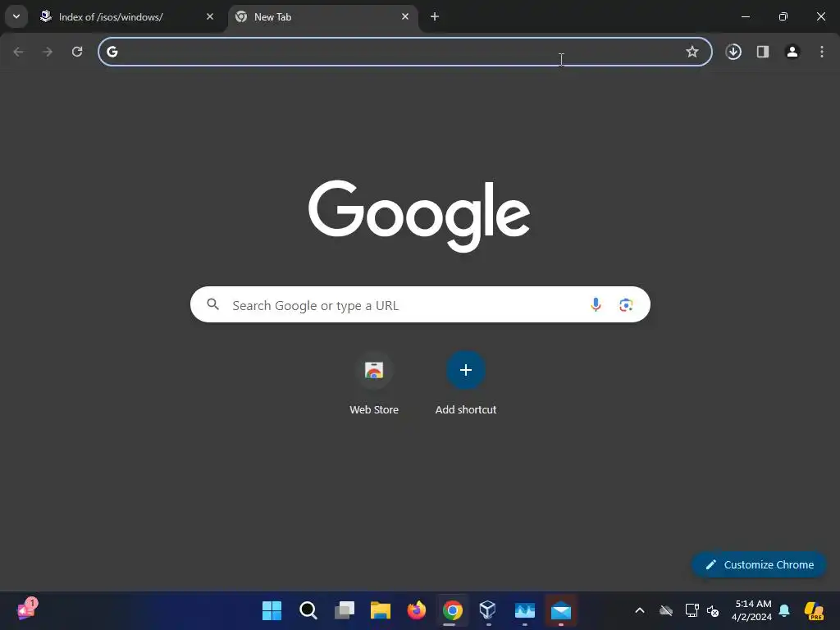Open the Chrome profile icon
Viewport: 840px width, 630px height.
(x=792, y=52)
